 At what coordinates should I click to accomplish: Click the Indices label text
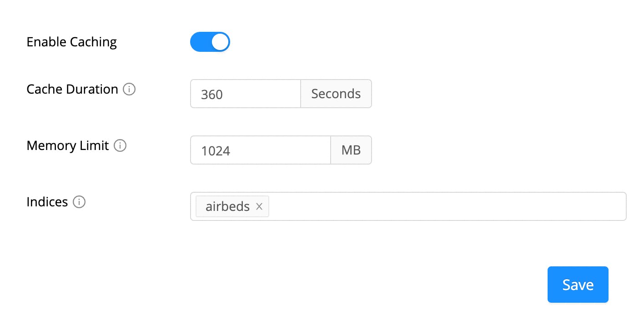(x=47, y=202)
